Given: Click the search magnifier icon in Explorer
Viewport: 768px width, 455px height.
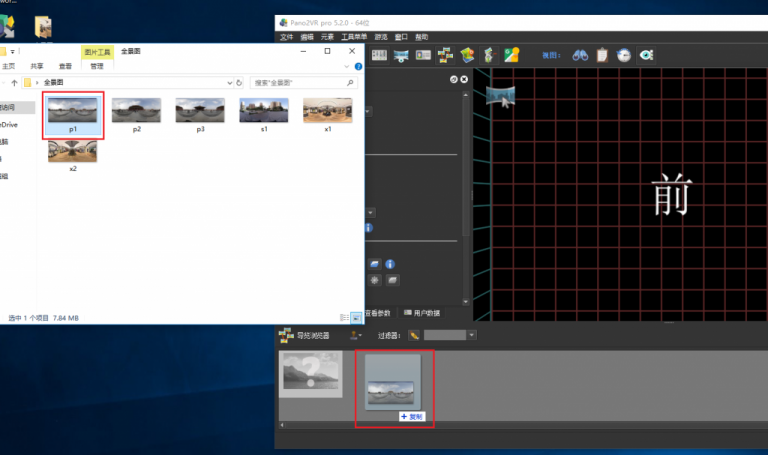Looking at the screenshot, I should (350, 83).
